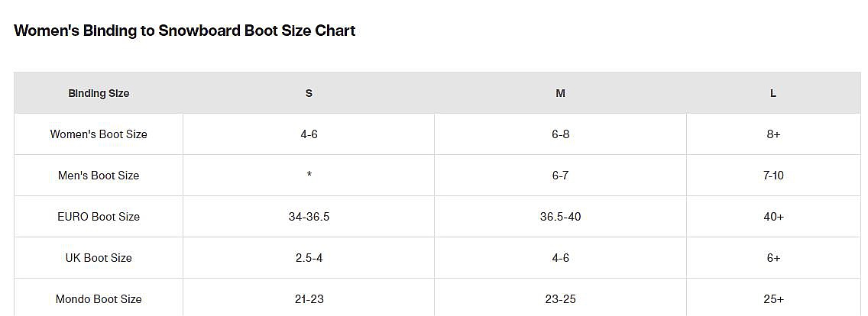Click the 2.5-4 UK size cell
Viewport: 868px width, 316px height.
(309, 258)
